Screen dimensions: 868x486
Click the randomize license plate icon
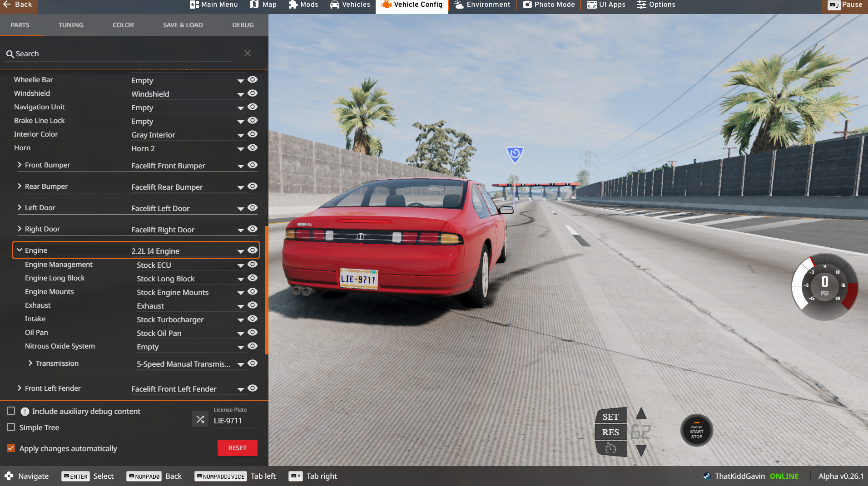pos(200,419)
